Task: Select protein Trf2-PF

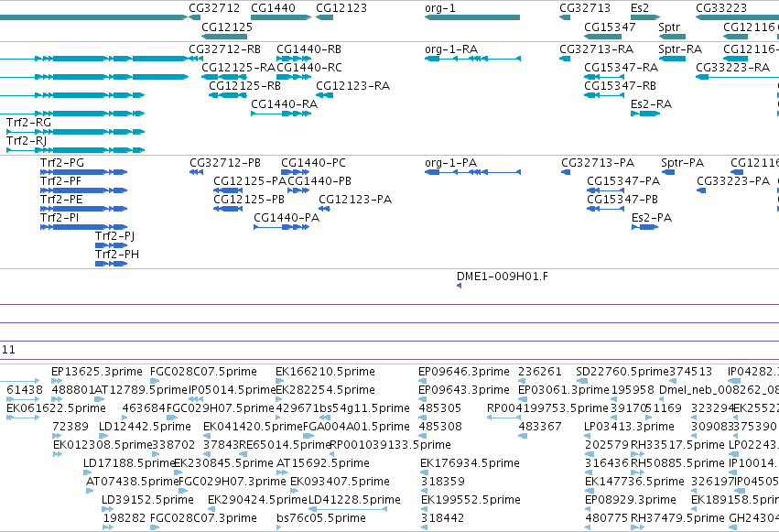Action: coord(60,181)
